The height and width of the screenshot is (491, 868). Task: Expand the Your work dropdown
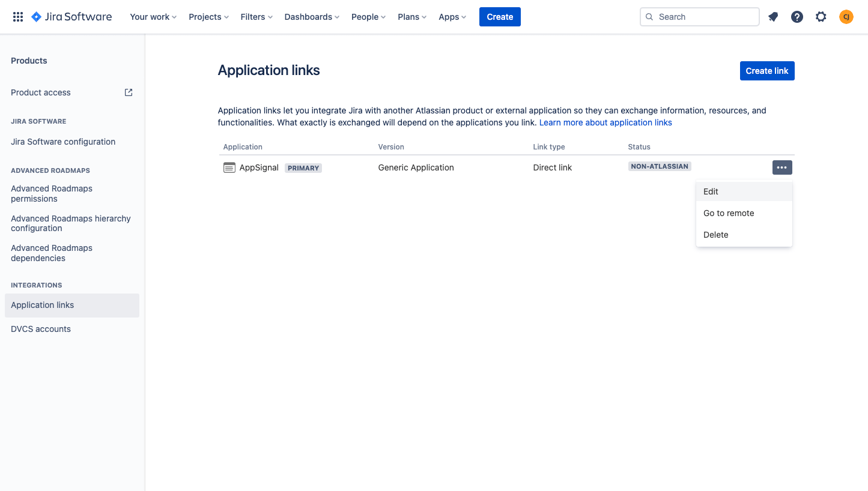[x=153, y=17]
